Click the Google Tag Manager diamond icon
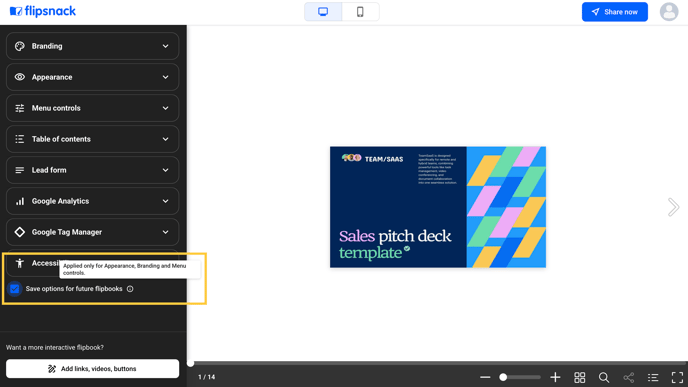 20,232
